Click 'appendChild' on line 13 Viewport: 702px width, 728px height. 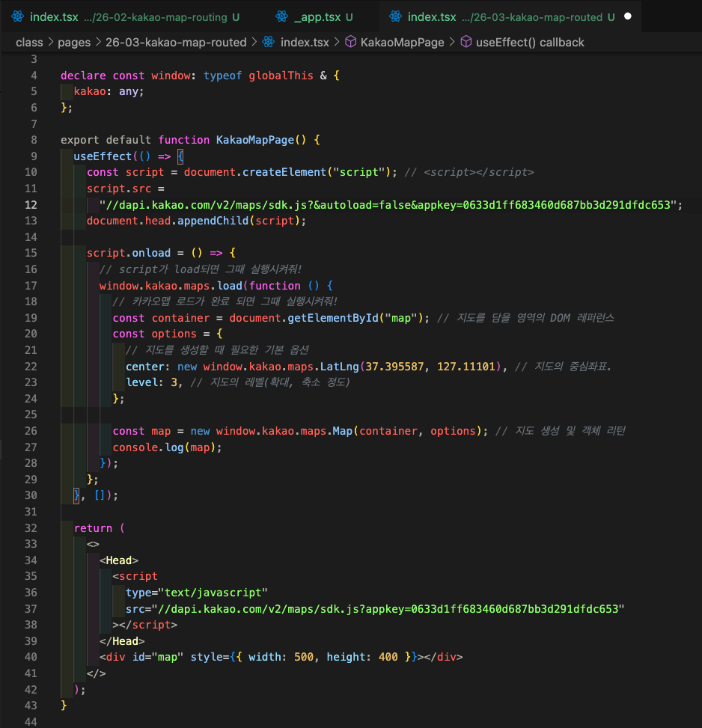[213, 221]
